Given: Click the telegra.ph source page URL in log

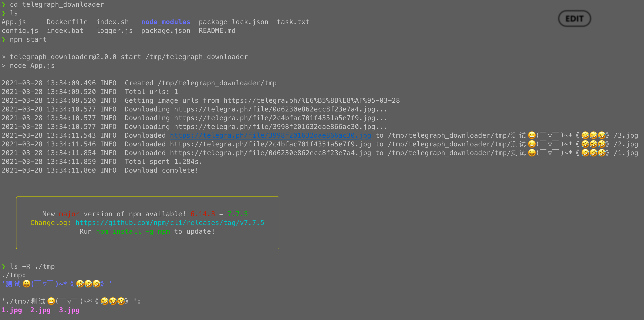Looking at the screenshot, I should [311, 100].
